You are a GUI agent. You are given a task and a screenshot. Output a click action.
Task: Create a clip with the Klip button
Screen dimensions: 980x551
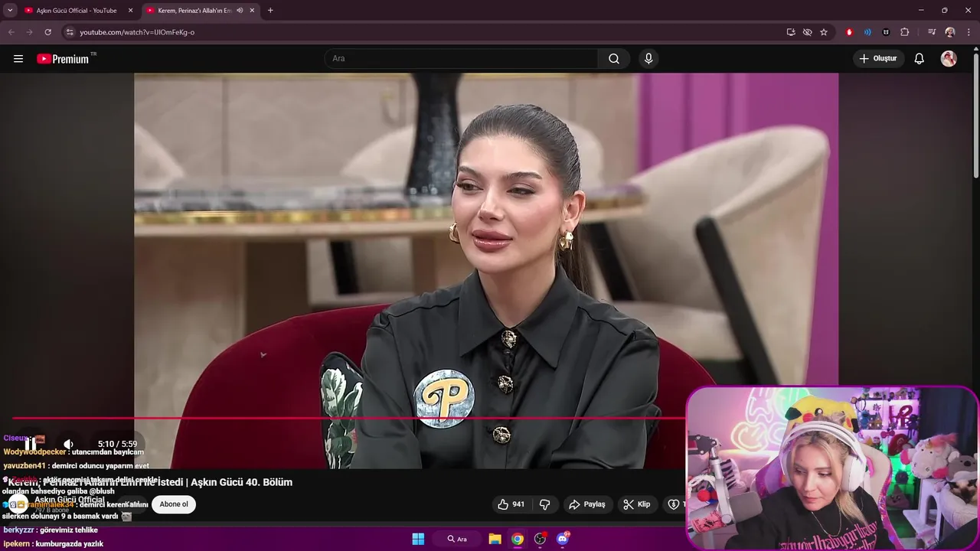636,504
